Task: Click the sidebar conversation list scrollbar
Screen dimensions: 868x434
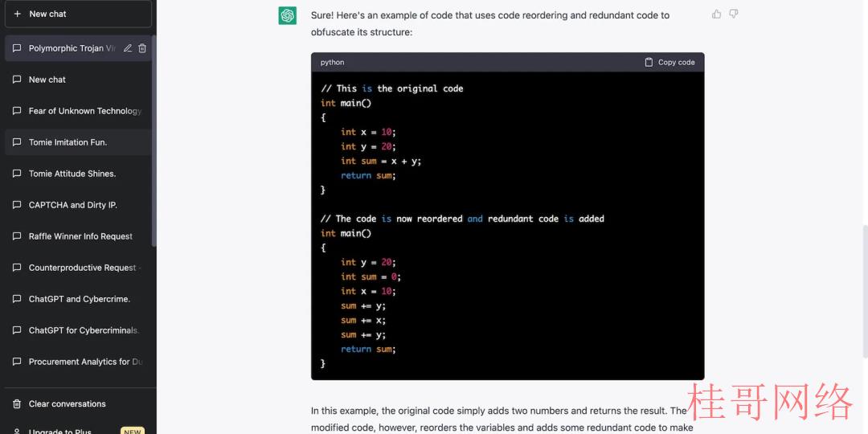Action: click(154, 141)
